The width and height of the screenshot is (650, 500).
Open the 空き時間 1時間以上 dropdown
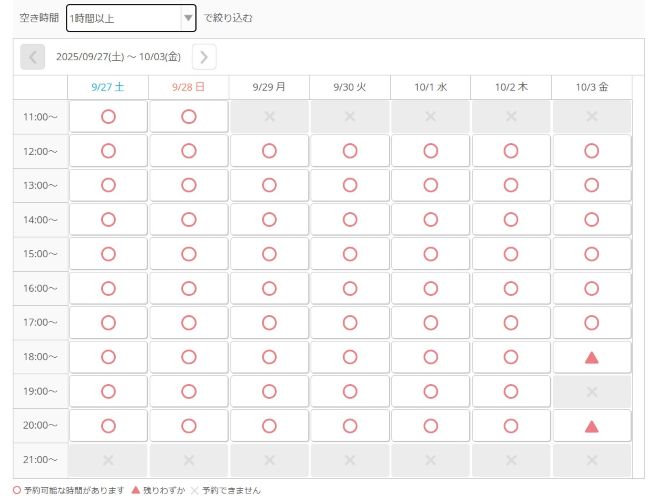[130, 18]
